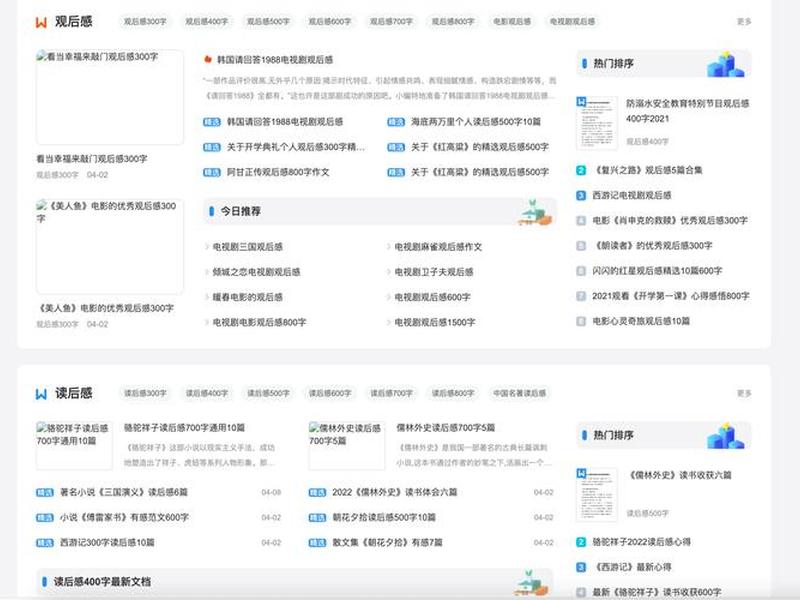Open 小说《傅雷家书》有感范文600字

(124, 517)
